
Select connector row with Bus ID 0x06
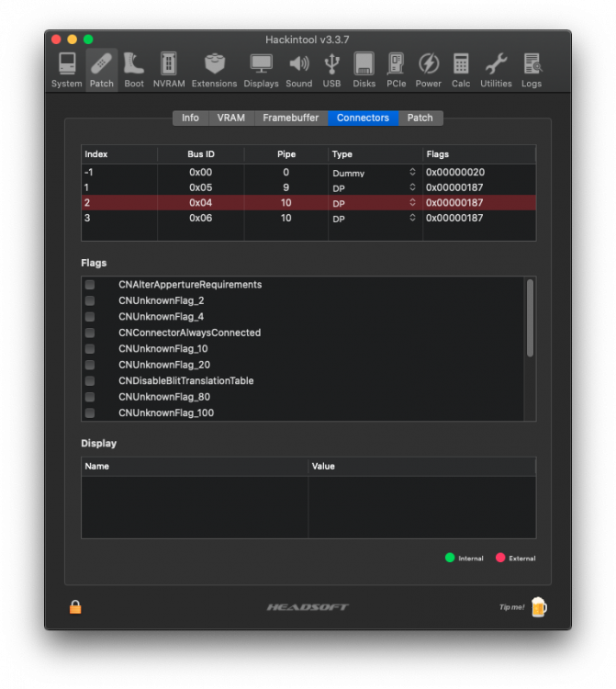[x=308, y=218]
